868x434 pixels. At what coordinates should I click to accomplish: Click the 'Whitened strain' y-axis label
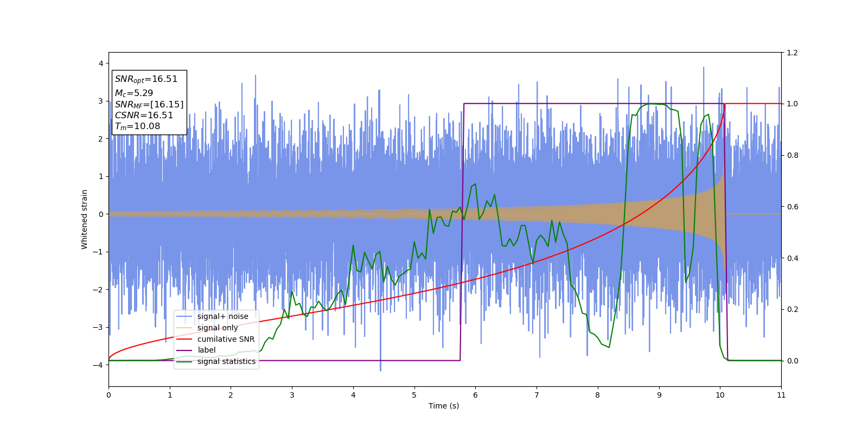pyautogui.click(x=85, y=219)
